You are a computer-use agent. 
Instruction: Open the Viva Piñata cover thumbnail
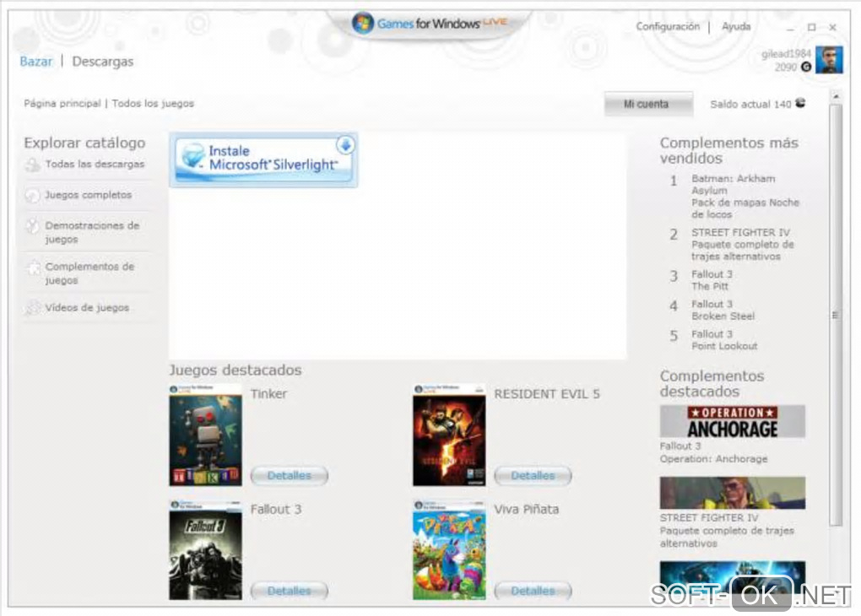[449, 549]
